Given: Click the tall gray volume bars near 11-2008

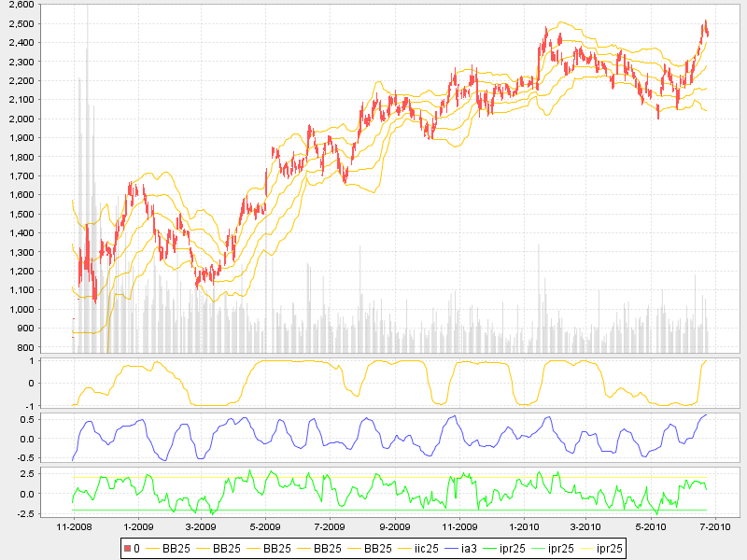Looking at the screenshot, I should [x=86, y=187].
